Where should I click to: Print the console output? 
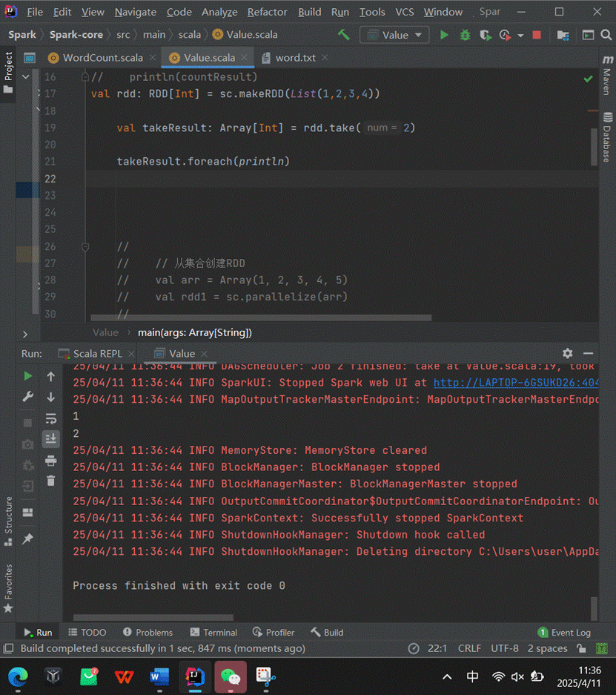tap(51, 461)
